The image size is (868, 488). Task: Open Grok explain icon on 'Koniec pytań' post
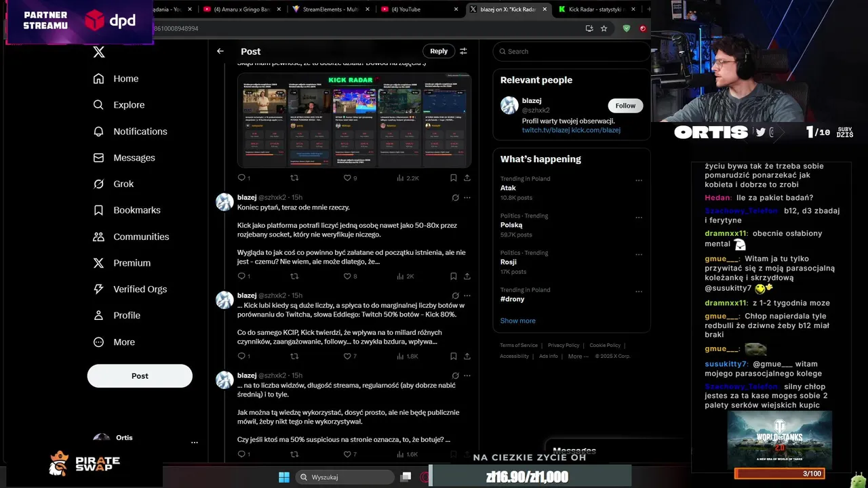(x=455, y=198)
